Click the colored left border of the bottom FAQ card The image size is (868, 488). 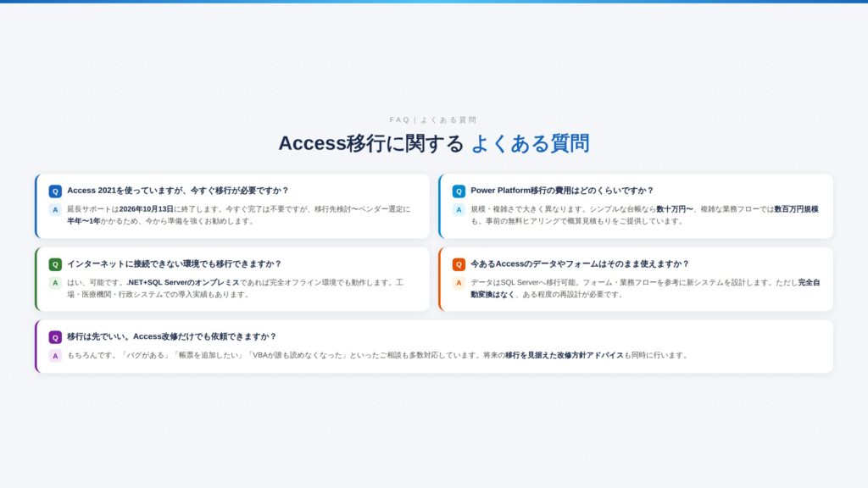37,347
